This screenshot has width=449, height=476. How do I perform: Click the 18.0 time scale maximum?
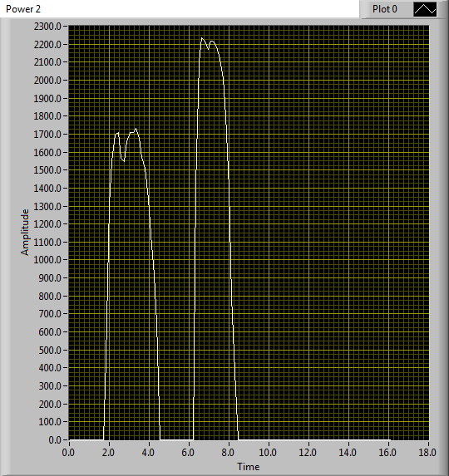click(427, 453)
